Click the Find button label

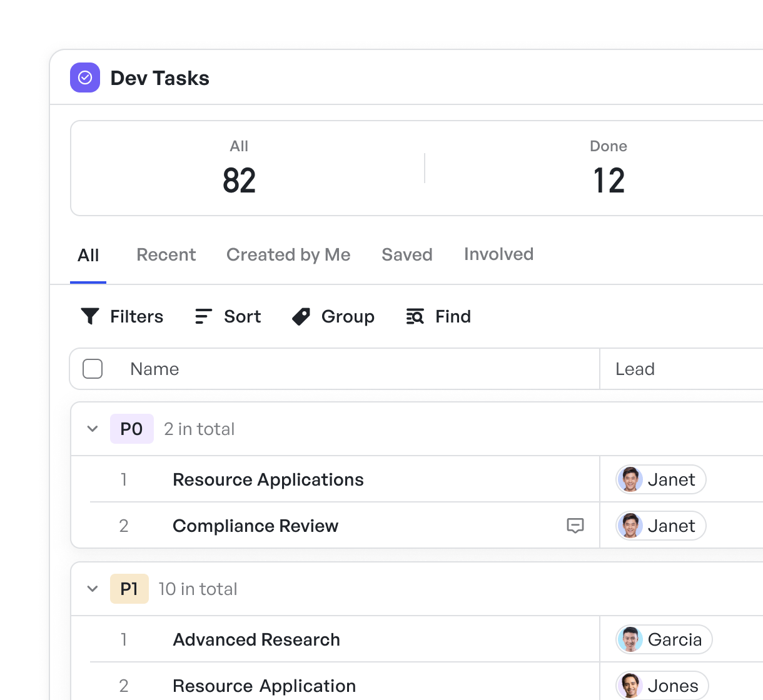tap(453, 316)
